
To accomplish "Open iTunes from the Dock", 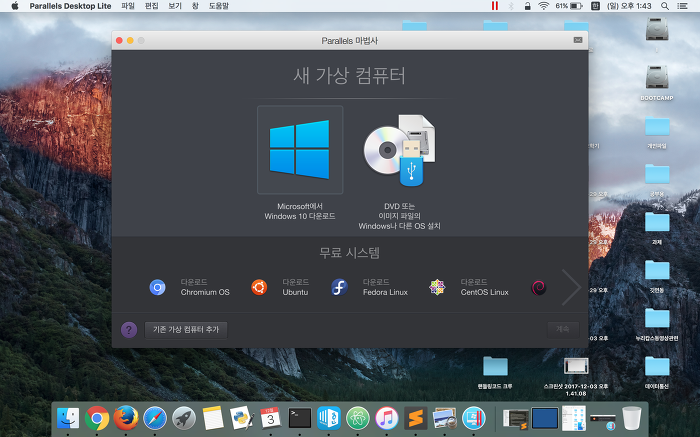I will coord(387,419).
